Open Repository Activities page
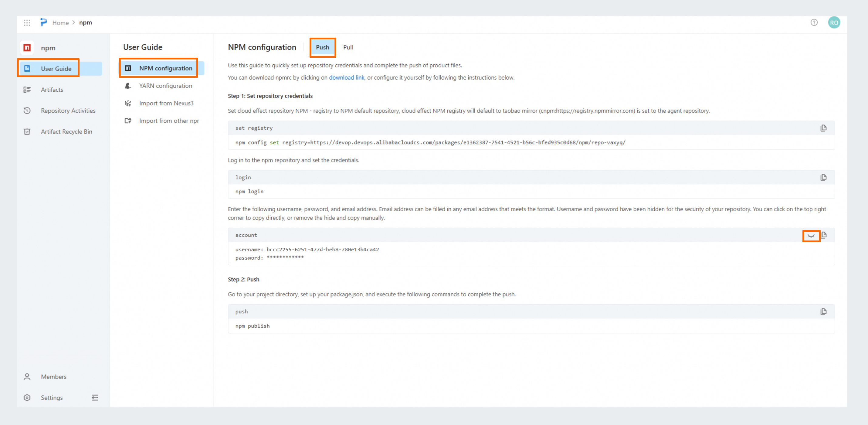The width and height of the screenshot is (868, 425). 68,110
